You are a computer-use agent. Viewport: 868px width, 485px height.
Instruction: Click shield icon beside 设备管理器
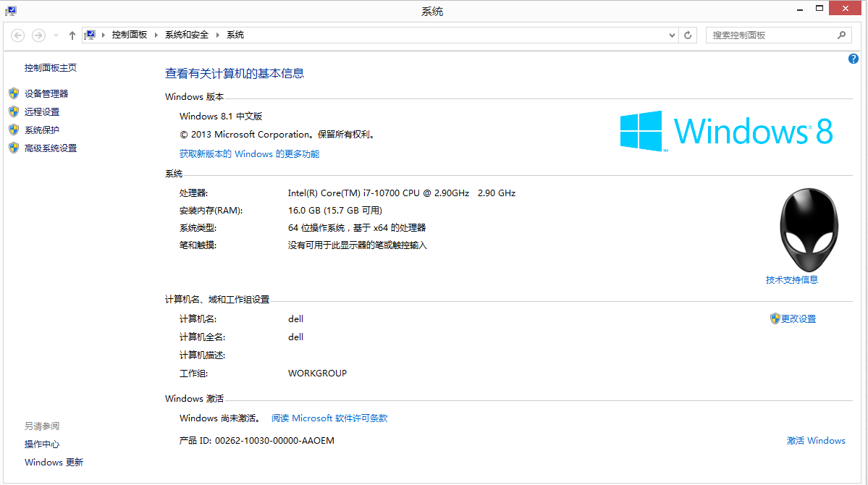tap(14, 93)
